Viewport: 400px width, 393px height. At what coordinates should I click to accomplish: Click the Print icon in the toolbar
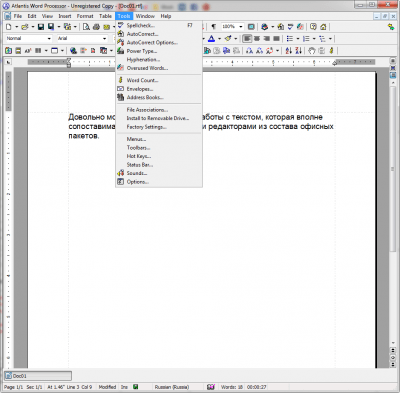pos(96,27)
